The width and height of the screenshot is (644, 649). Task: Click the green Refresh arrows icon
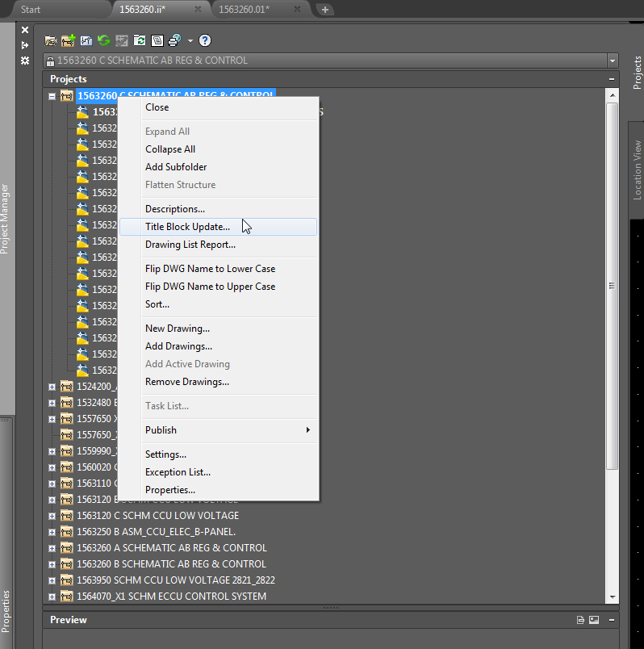coord(104,40)
